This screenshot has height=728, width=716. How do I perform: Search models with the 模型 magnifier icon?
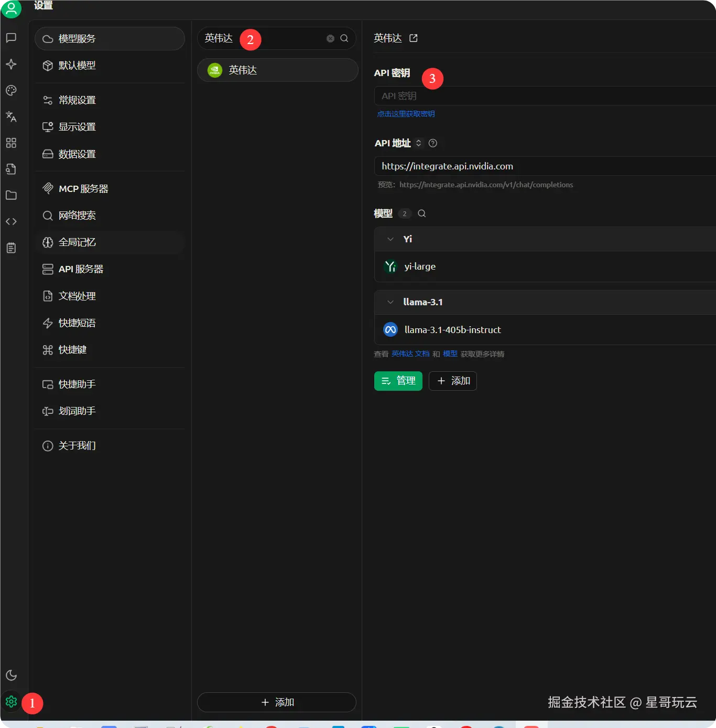tap(422, 213)
